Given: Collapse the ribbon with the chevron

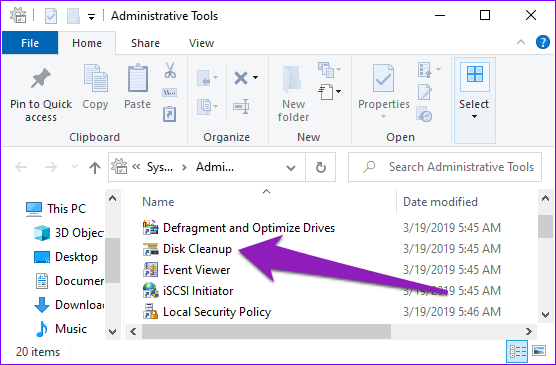Looking at the screenshot, I should [521, 42].
